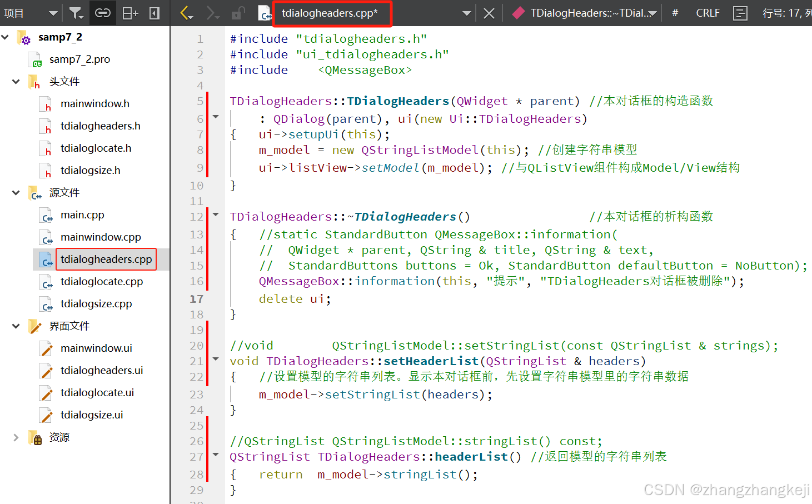This screenshot has height=504, width=812.
Task: Click the tdialogsize.h header file icon
Action: [46, 171]
